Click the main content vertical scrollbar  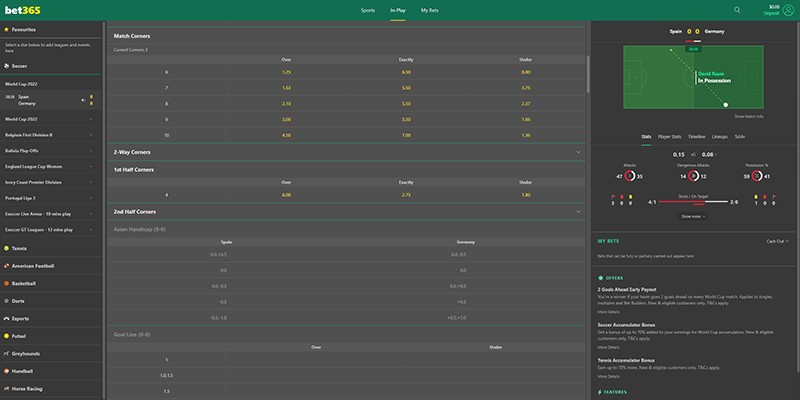[x=588, y=74]
